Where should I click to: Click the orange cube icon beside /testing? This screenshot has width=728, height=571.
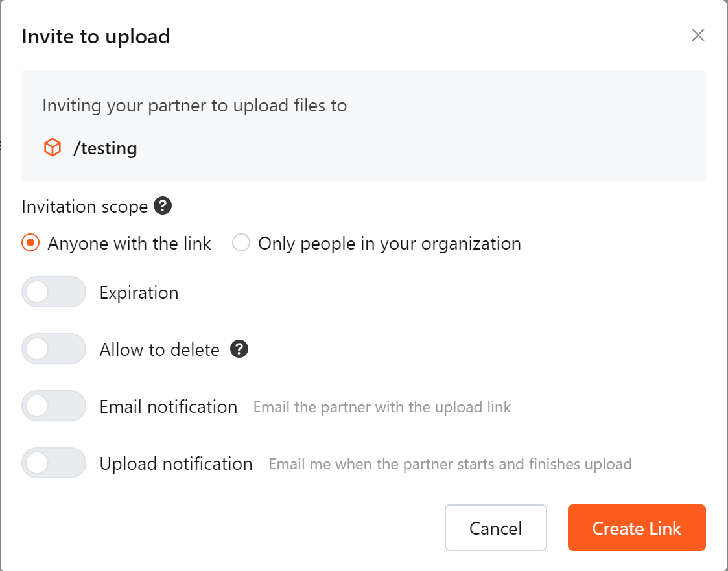point(53,148)
